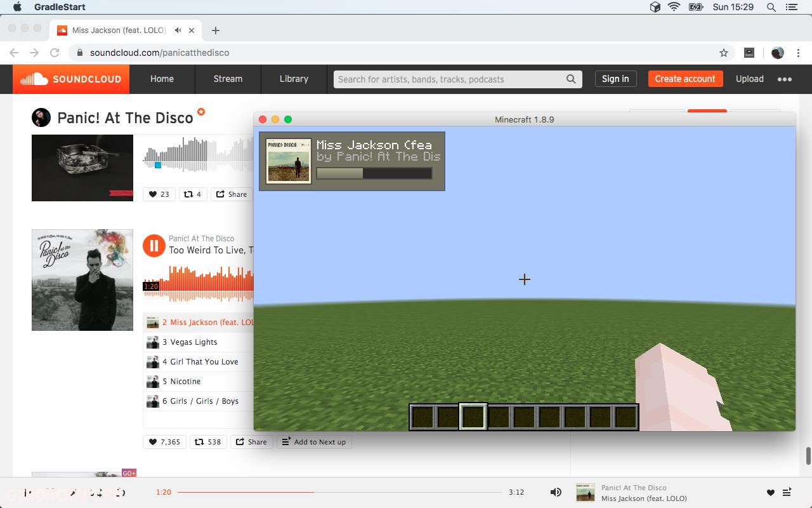The width and height of the screenshot is (812, 508).
Task: Share the first track with 23 likes
Action: point(232,194)
